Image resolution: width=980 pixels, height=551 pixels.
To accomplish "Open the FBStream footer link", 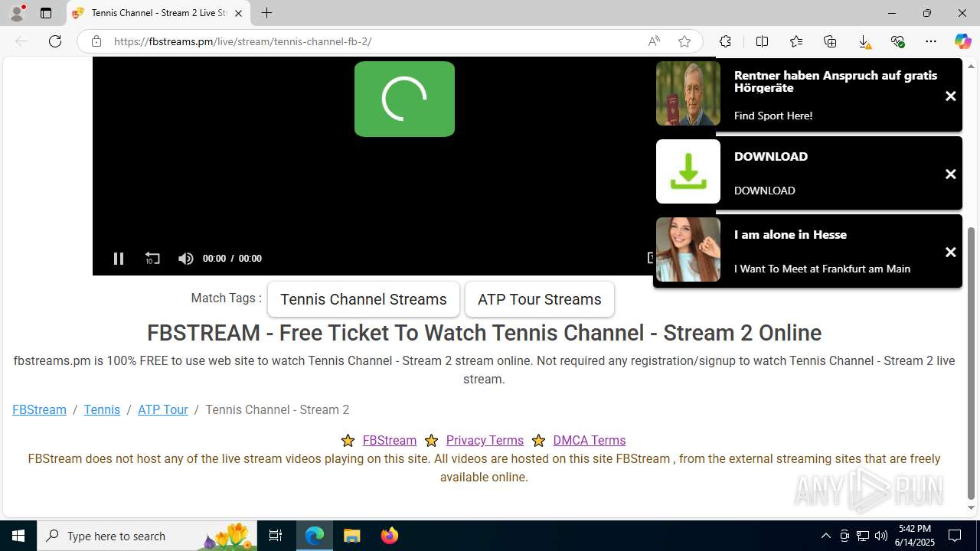I will click(390, 440).
